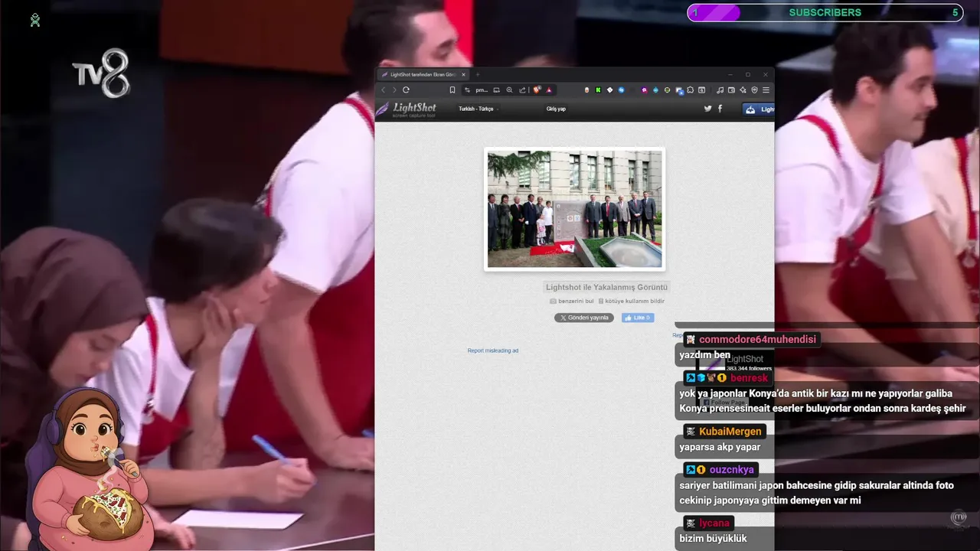Screen dimensions: 980x551
Task: Open a new browser tab
Action: pyautogui.click(x=478, y=74)
